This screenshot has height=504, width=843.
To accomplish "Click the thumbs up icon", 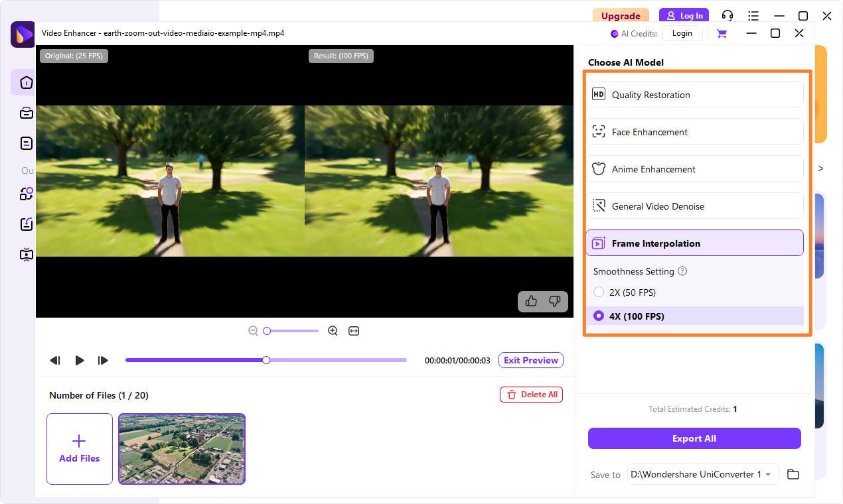I will 531,301.
